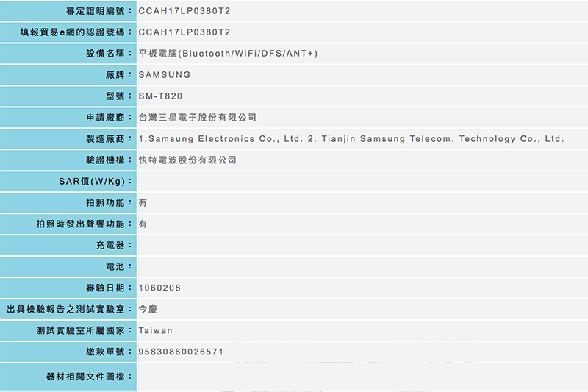Click the 填報貿易e網的認證號碼 label
The height and width of the screenshot is (392, 588).
point(76,32)
